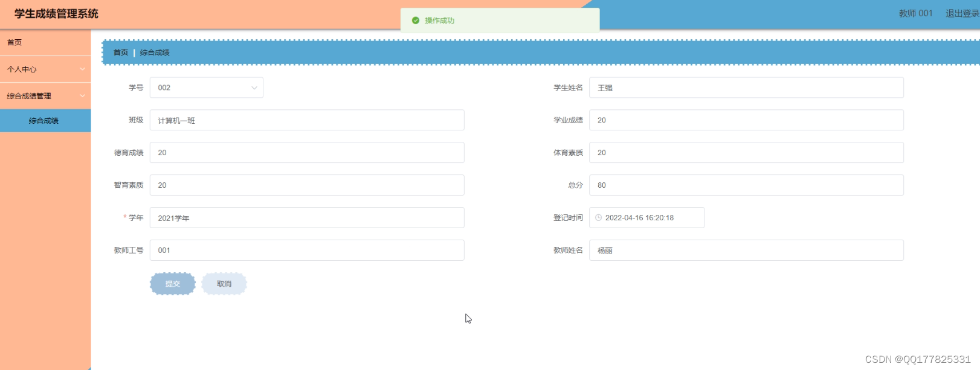This screenshot has height=370, width=980.
Task: Click the clock icon in 登记时间 field
Action: [598, 218]
